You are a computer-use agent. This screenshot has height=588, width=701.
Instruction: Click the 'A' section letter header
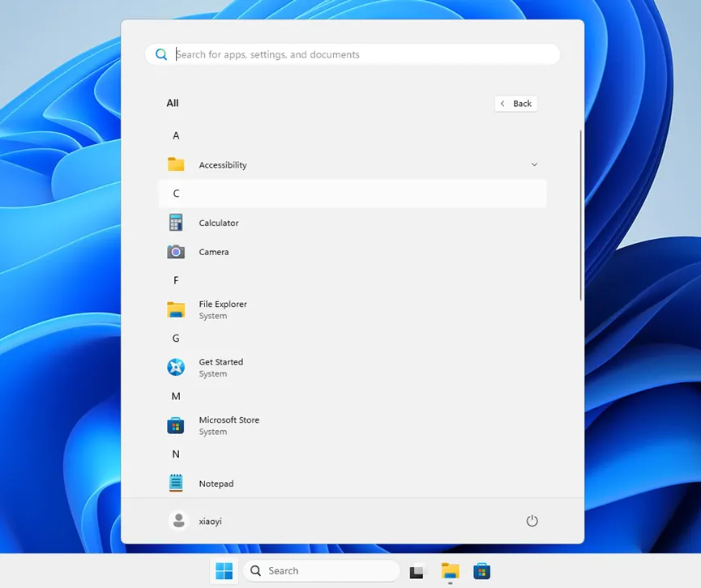pyautogui.click(x=176, y=135)
